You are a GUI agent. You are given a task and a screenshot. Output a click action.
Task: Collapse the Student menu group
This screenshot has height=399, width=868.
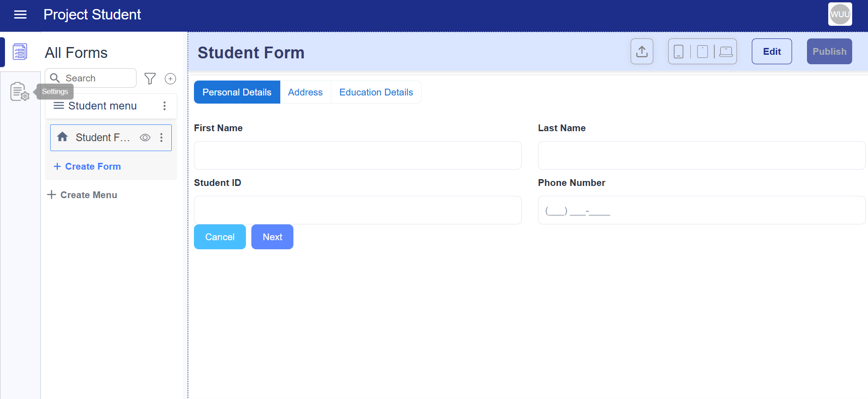[x=59, y=106]
